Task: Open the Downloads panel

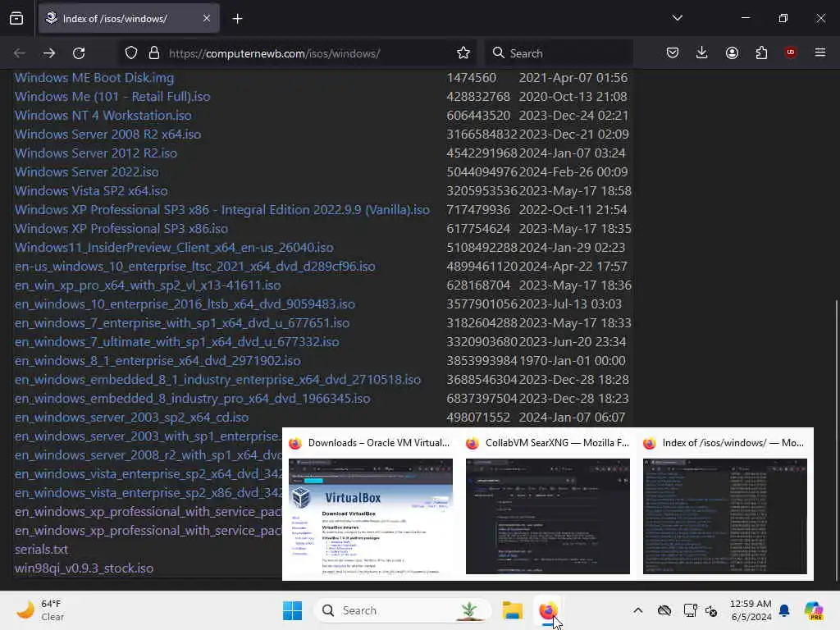Action: tap(702, 52)
